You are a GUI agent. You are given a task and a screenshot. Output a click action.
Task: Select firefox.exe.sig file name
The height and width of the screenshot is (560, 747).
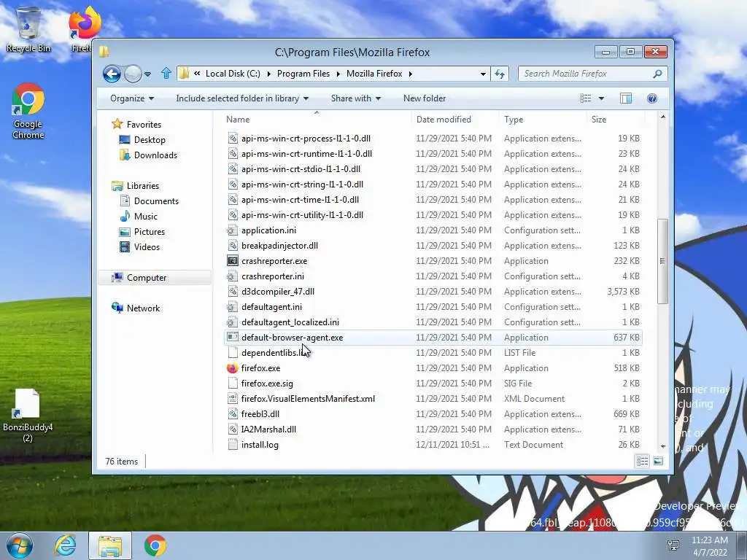[x=267, y=384]
